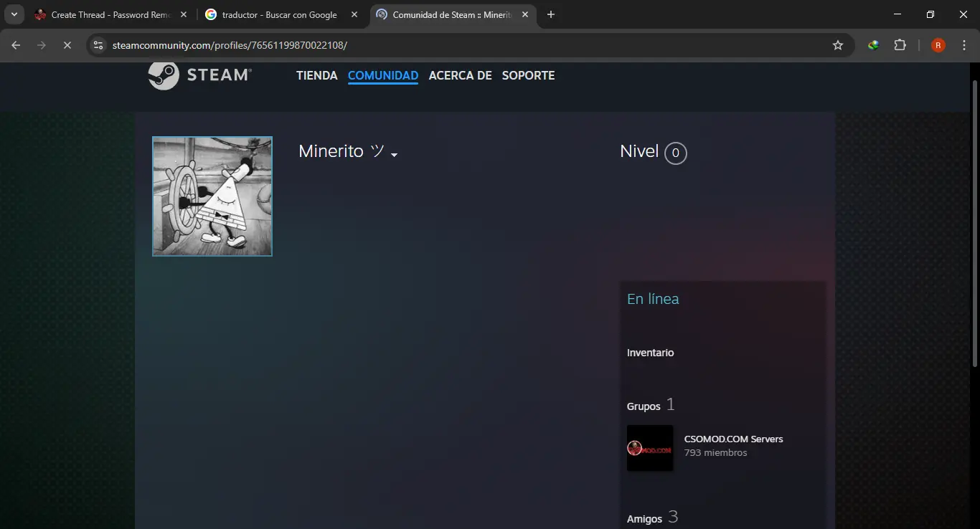Switch to Create Thread tab

coord(108,14)
